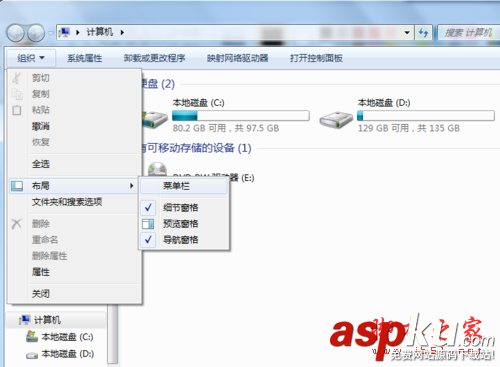Click 计算机 in the address bar

click(x=100, y=32)
